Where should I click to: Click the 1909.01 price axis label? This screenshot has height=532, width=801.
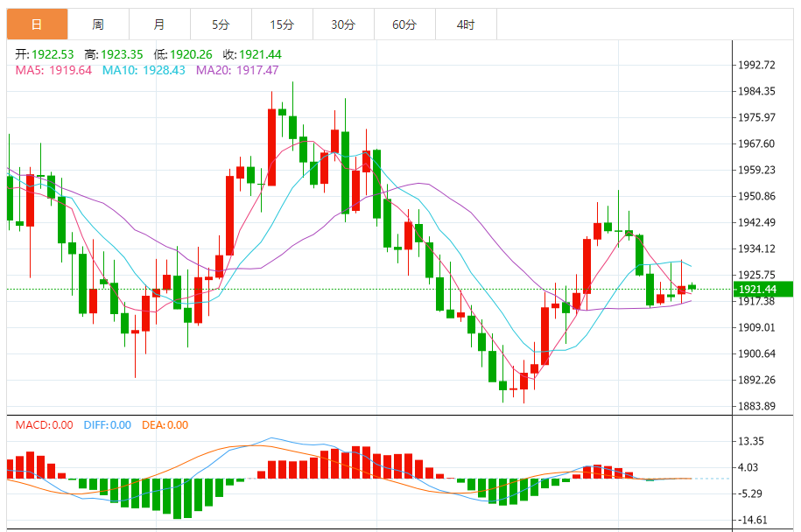(756, 327)
